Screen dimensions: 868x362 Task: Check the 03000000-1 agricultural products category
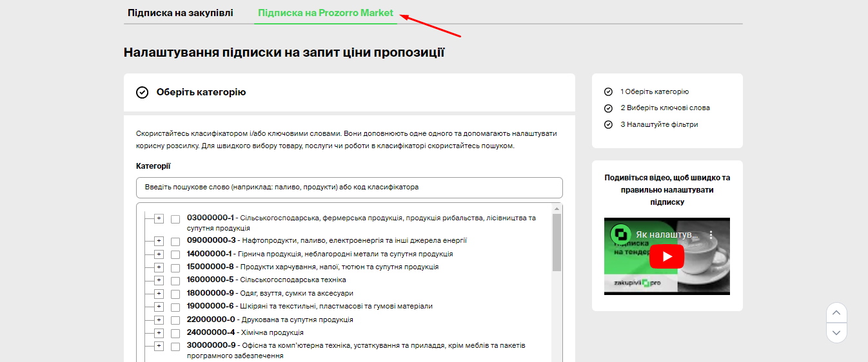coord(175,219)
